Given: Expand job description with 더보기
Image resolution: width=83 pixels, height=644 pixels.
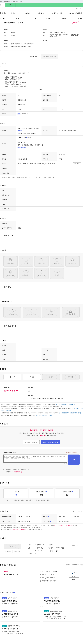Looking at the screenshot, I should [x=41, y=89].
